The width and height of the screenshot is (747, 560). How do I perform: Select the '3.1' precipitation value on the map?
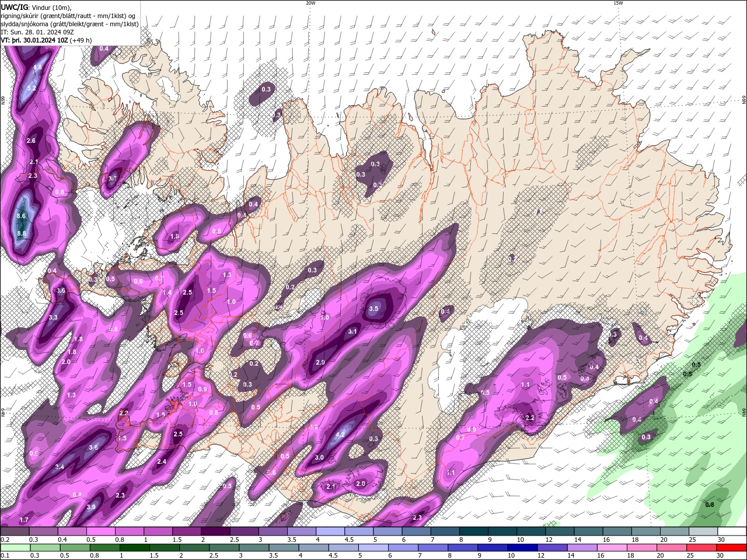(352, 331)
